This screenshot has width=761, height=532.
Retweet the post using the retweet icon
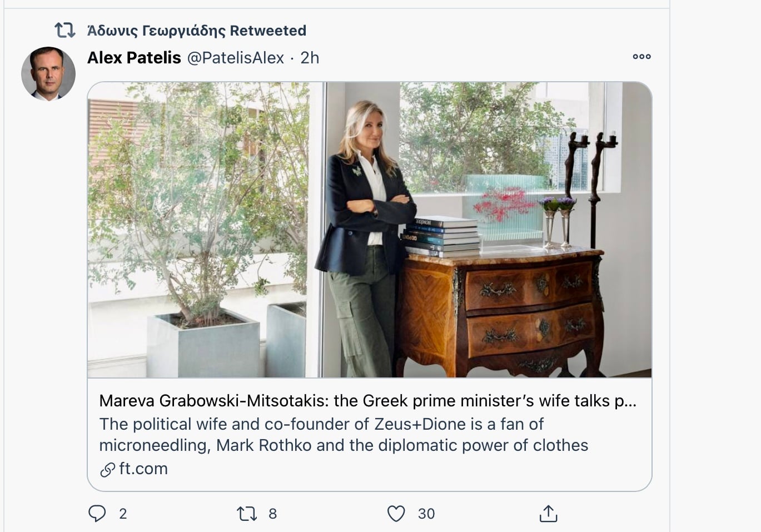pyautogui.click(x=247, y=514)
